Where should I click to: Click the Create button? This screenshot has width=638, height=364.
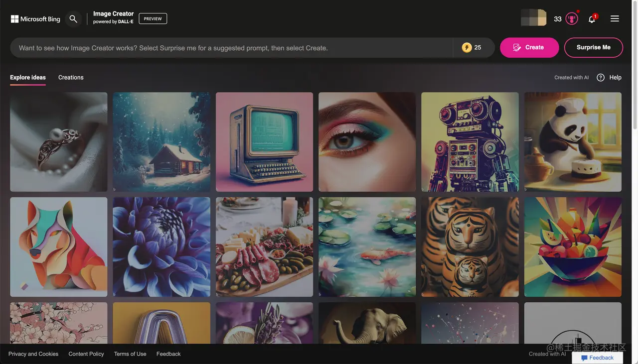click(529, 48)
